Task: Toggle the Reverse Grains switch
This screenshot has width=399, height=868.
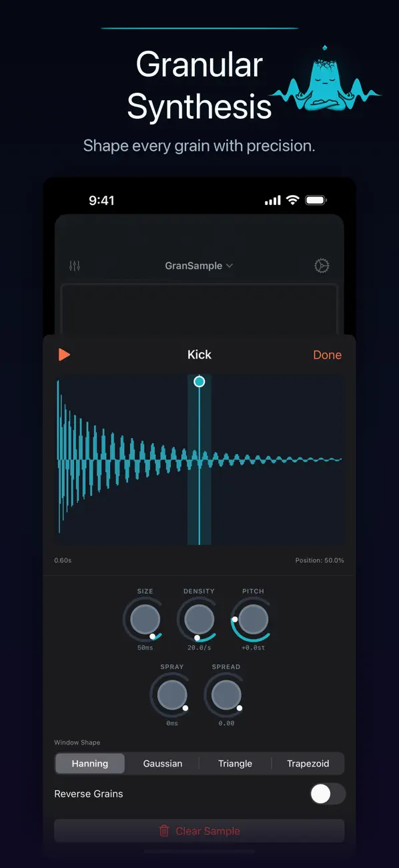Action: [x=328, y=794]
